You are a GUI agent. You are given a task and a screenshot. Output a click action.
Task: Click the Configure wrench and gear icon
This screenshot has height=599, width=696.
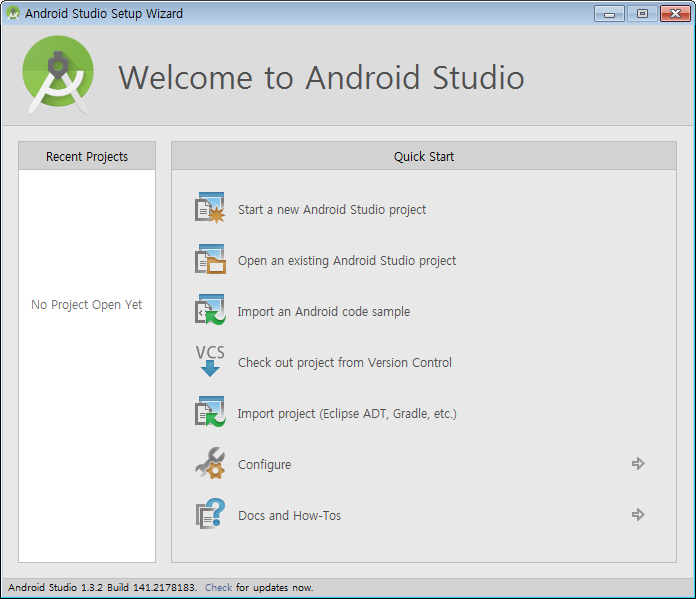point(210,463)
